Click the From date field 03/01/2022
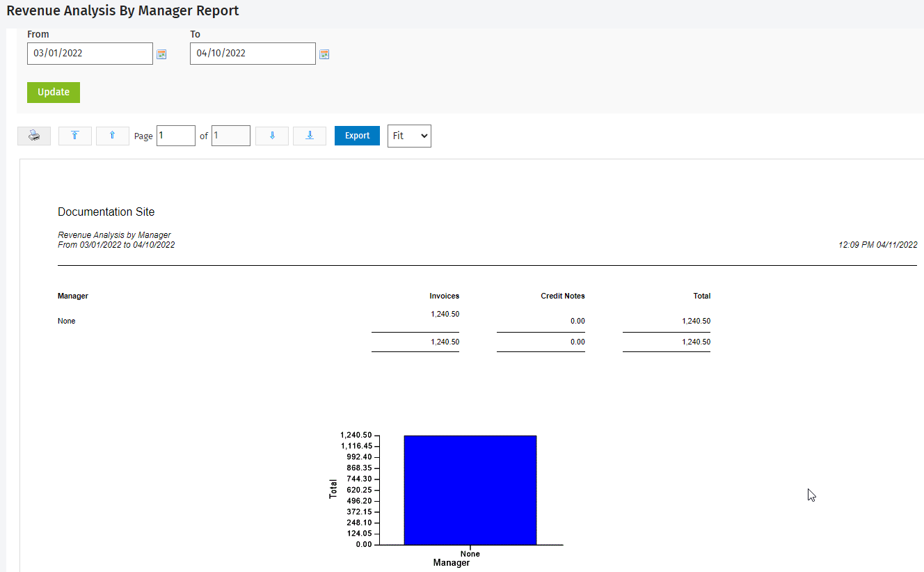The image size is (924, 572). [x=90, y=54]
